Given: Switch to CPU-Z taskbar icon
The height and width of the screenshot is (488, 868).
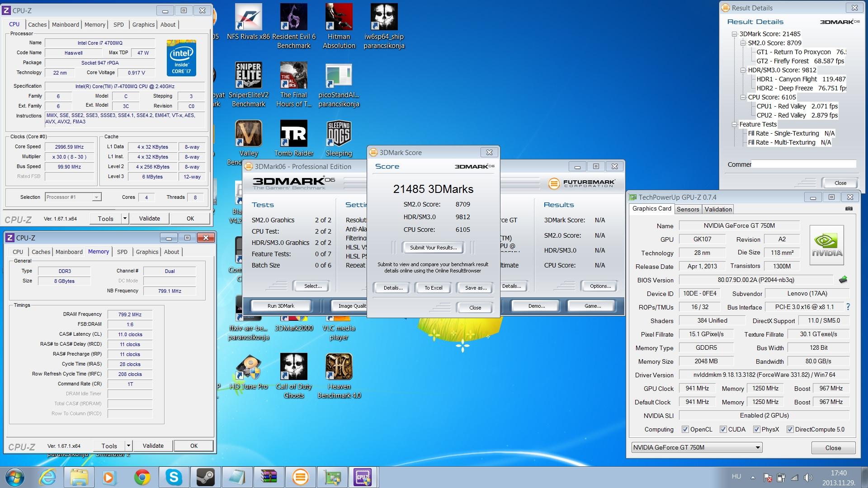Looking at the screenshot, I should pos(363,477).
